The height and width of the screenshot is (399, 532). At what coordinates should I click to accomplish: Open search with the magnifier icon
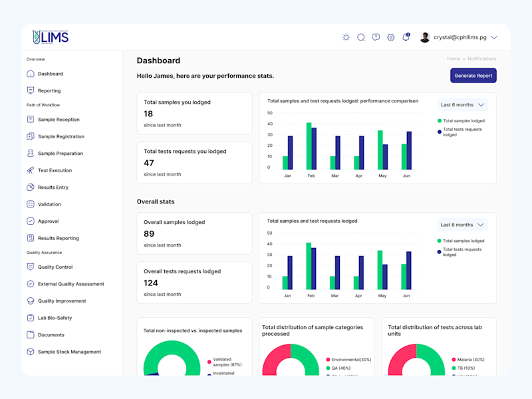coord(360,37)
